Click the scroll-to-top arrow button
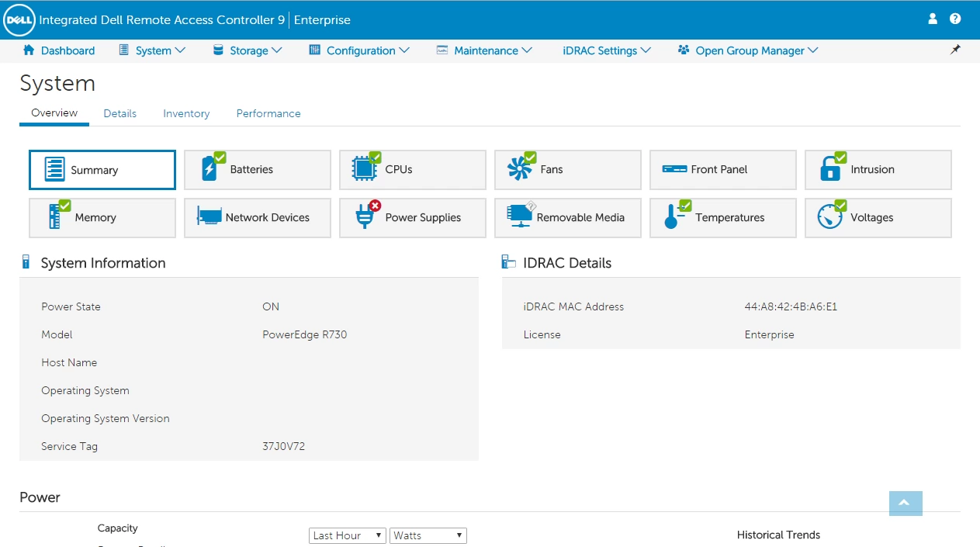 pos(906,504)
